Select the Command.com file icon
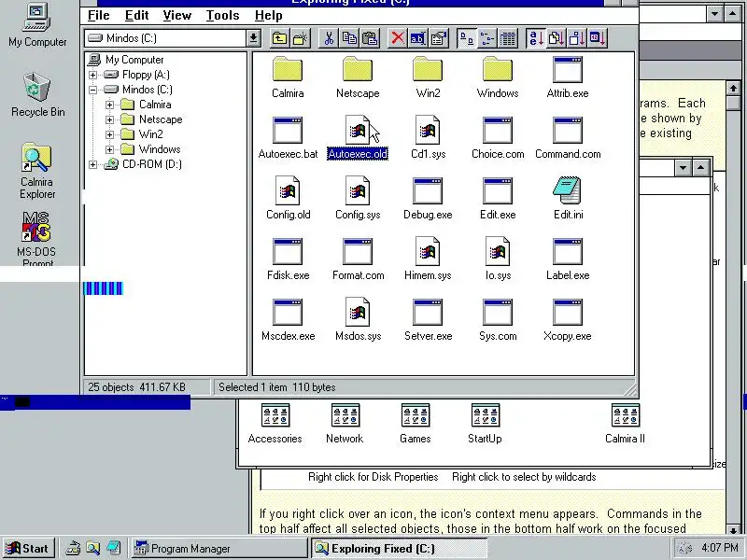747x560 pixels. tap(568, 138)
